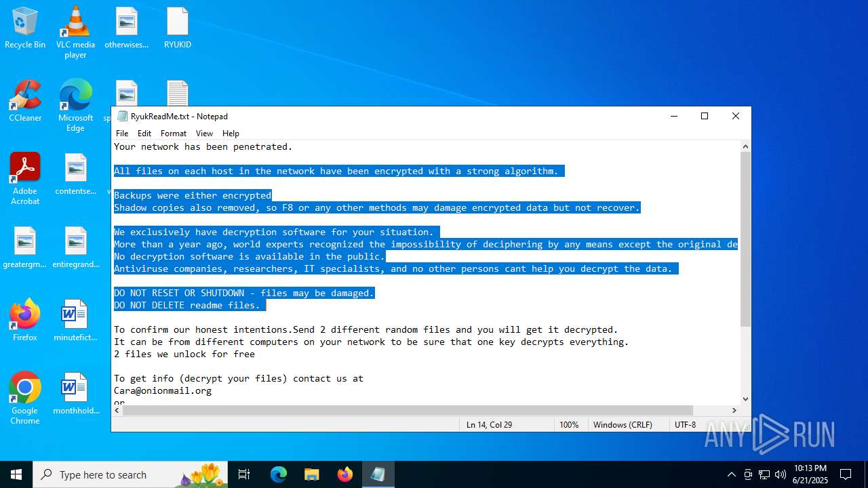This screenshot has width=868, height=488.
Task: Click the Notepad title bar icon
Action: 122,116
